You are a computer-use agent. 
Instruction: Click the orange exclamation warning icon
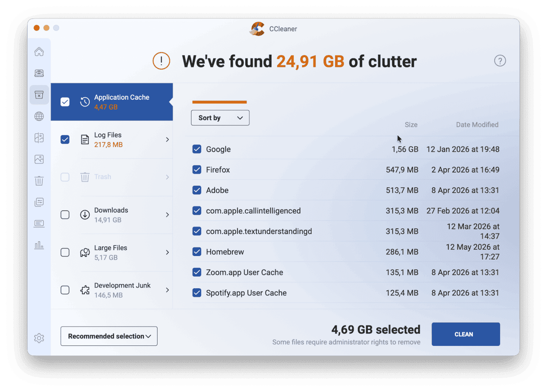coord(161,61)
